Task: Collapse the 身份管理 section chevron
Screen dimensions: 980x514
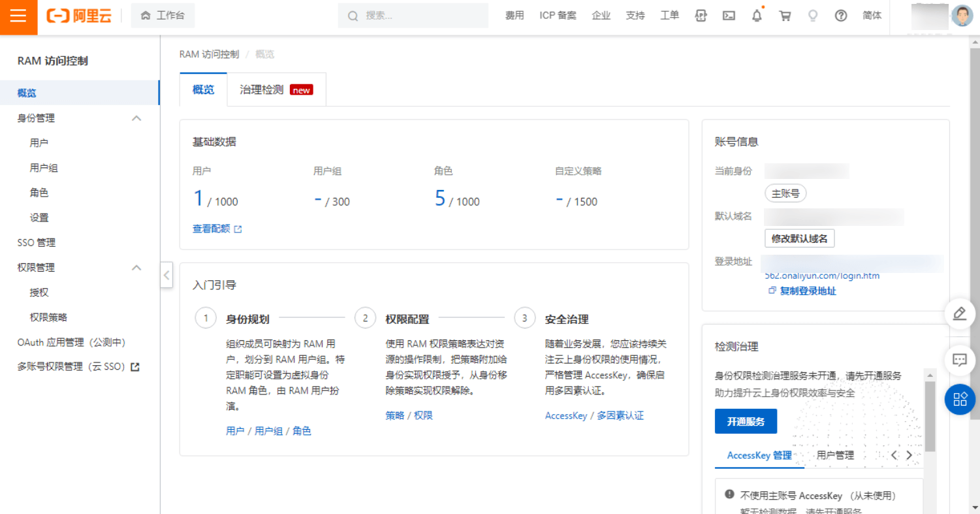Action: [x=136, y=118]
